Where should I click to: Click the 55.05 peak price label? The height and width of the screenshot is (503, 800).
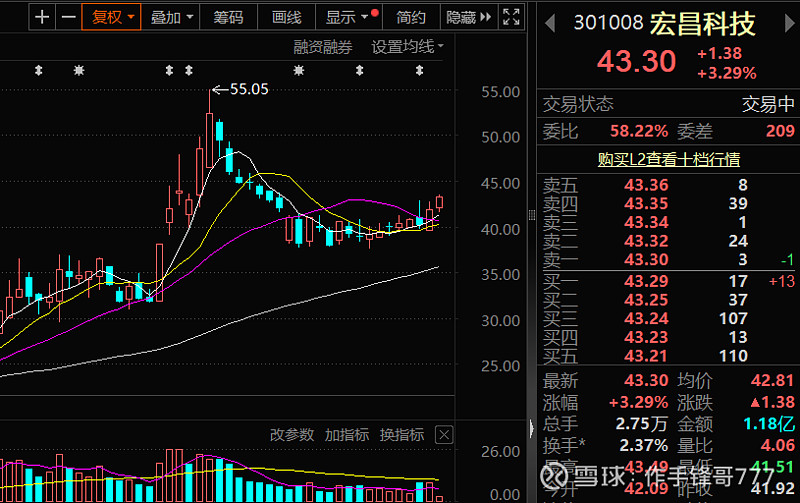coord(248,89)
